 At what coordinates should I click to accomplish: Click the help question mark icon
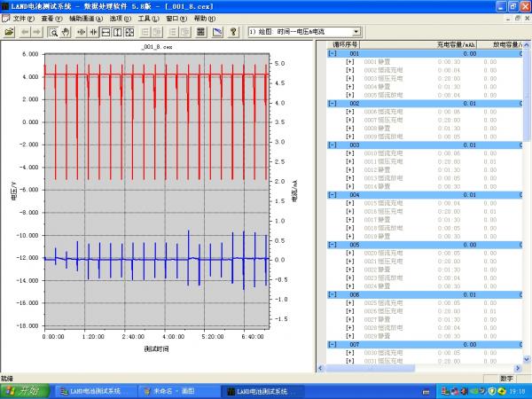(234, 32)
